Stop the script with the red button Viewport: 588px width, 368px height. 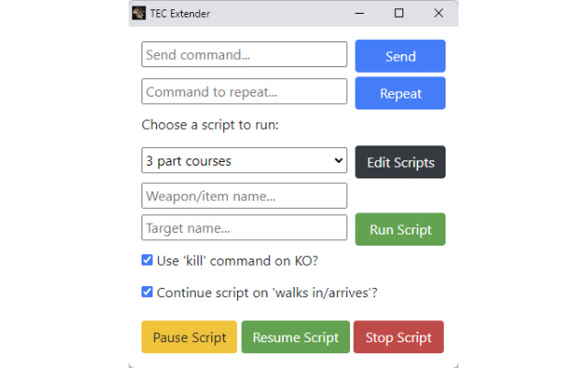[x=398, y=338]
